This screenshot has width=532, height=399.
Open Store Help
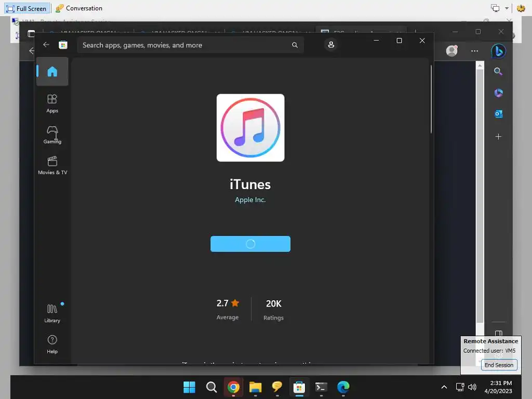click(x=52, y=344)
